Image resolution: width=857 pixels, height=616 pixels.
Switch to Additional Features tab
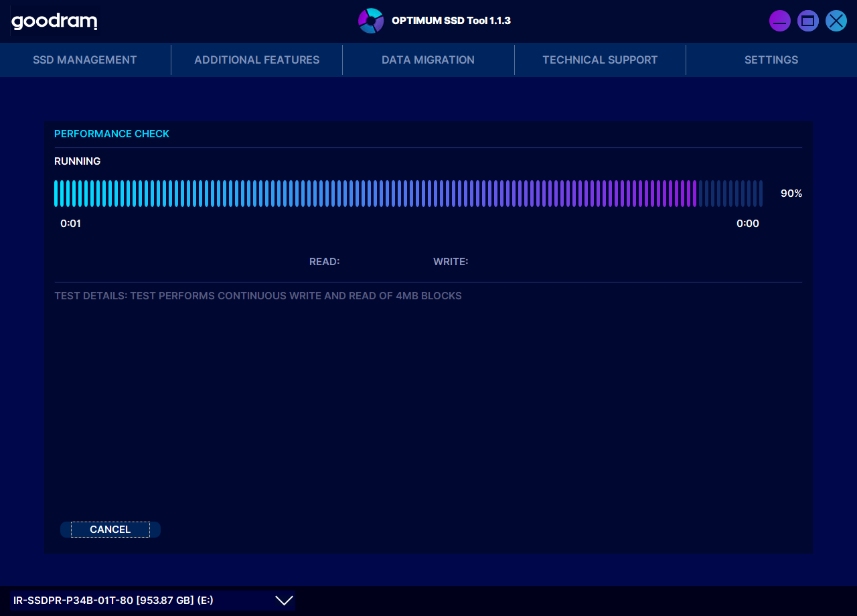pos(257,60)
